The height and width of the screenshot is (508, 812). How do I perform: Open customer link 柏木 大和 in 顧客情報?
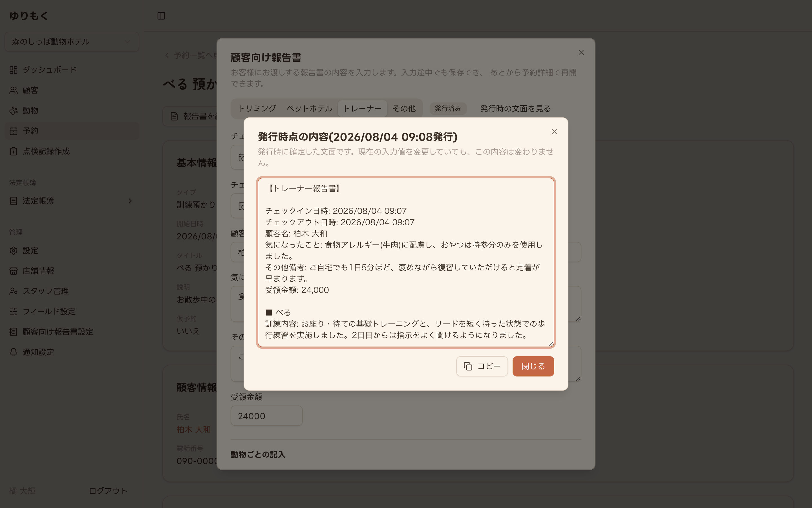194,429
